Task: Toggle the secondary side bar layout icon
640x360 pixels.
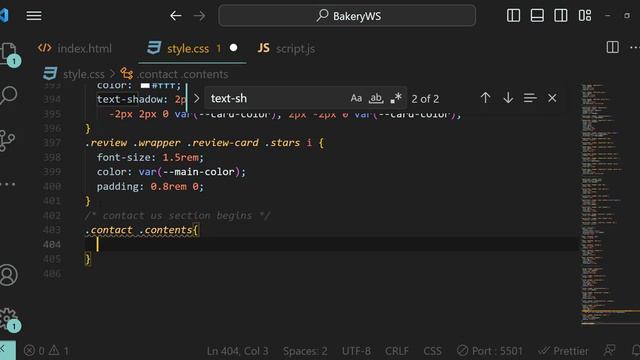Action: (x=560, y=16)
